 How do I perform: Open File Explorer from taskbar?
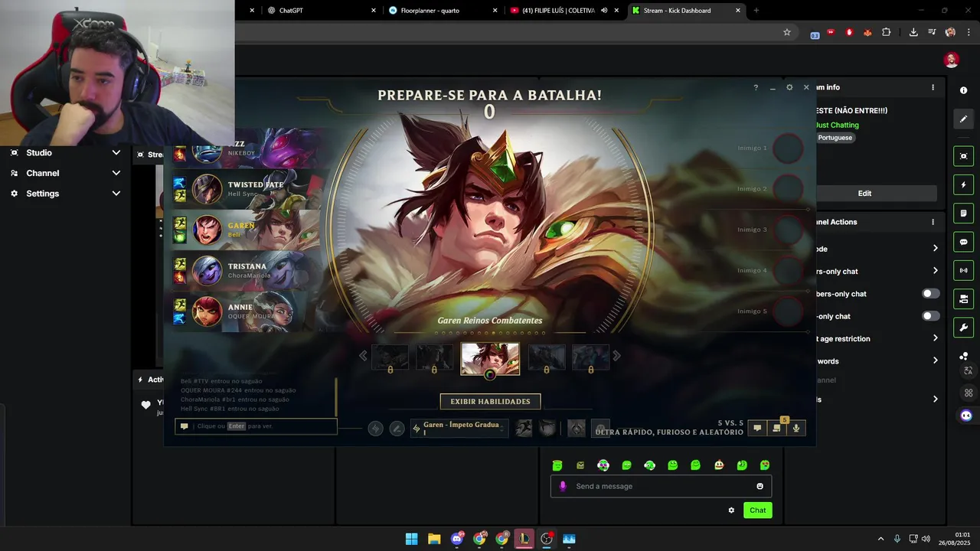(x=434, y=539)
